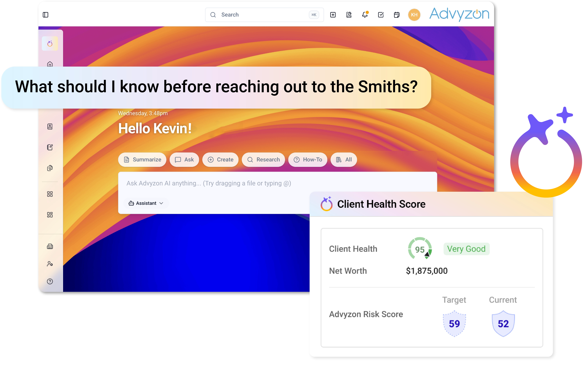This screenshot has height=375, width=588.
Task: Open the contacts sidebar icon
Action: pos(50,127)
